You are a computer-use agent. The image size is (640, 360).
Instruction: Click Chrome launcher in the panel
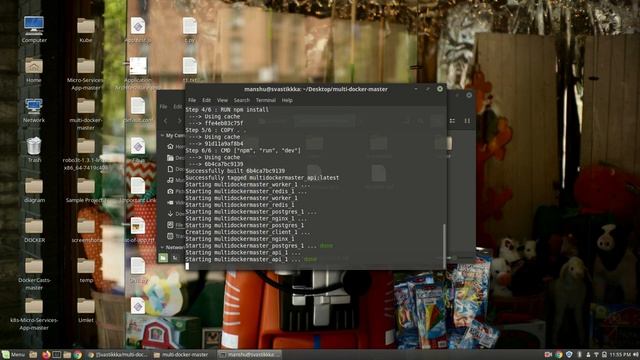click(x=77, y=355)
